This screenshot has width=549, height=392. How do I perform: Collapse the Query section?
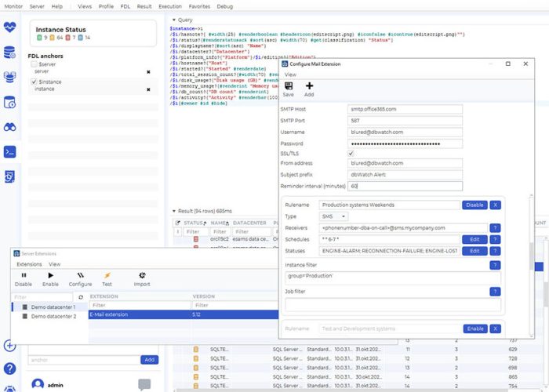[x=174, y=20]
